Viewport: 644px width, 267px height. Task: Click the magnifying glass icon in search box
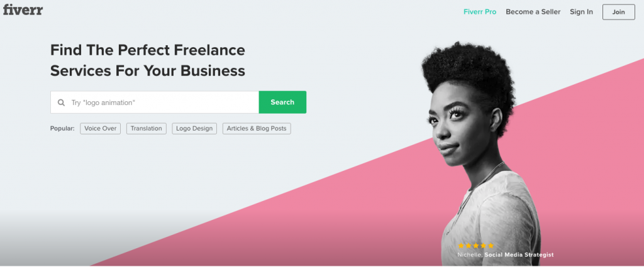[x=61, y=102]
